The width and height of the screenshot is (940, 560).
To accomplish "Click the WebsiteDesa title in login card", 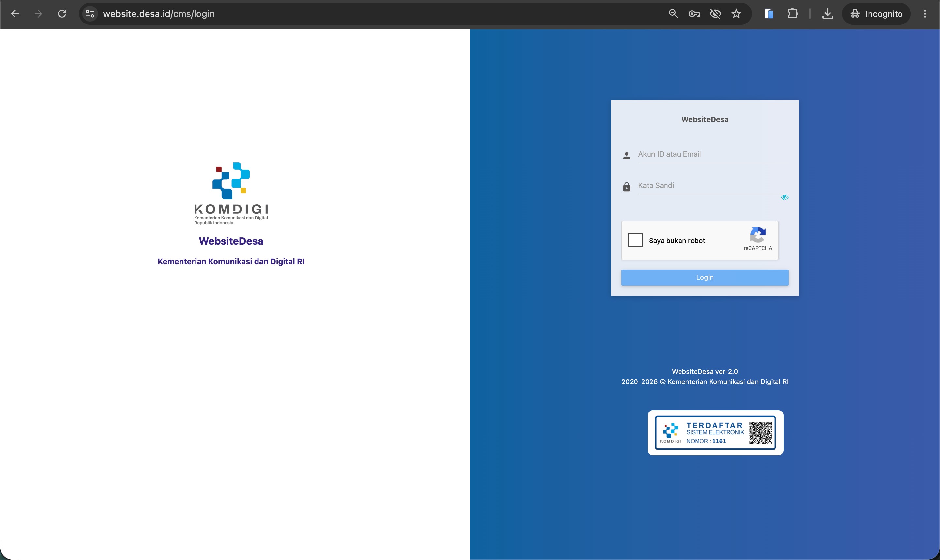I will click(x=705, y=120).
